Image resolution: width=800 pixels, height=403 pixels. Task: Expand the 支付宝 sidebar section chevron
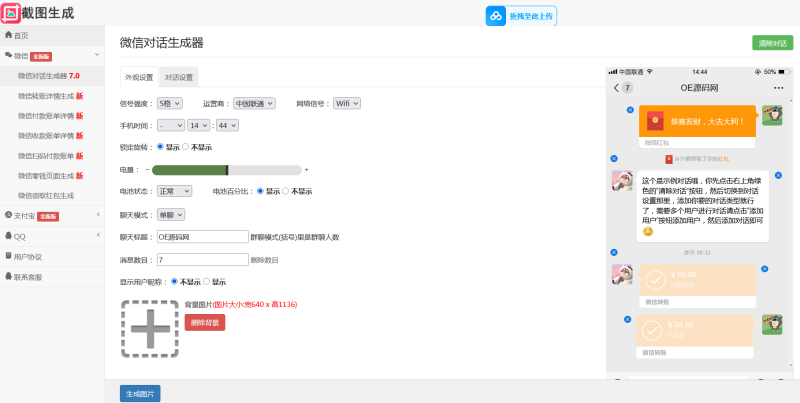coord(98,215)
